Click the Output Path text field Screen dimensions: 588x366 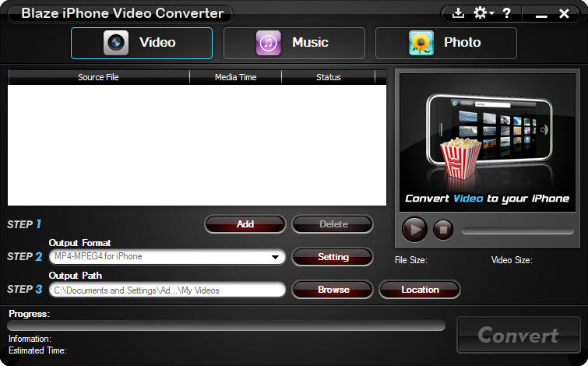coord(167,290)
